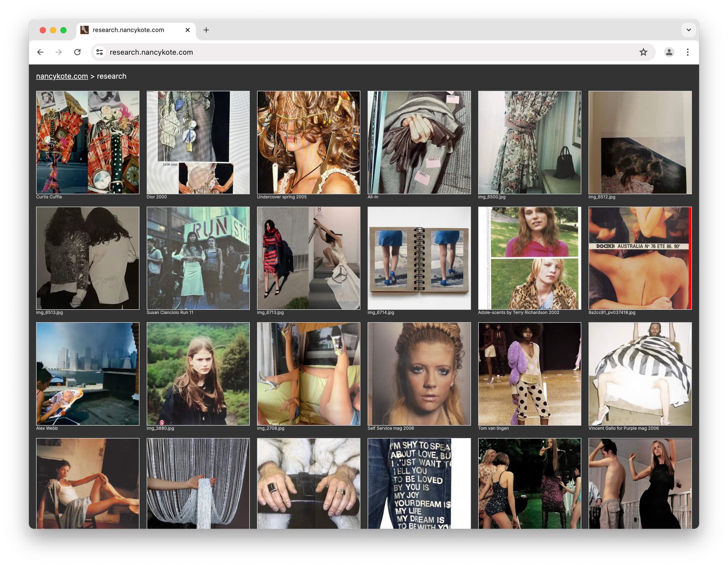Open a new tab with the plus button

click(206, 30)
